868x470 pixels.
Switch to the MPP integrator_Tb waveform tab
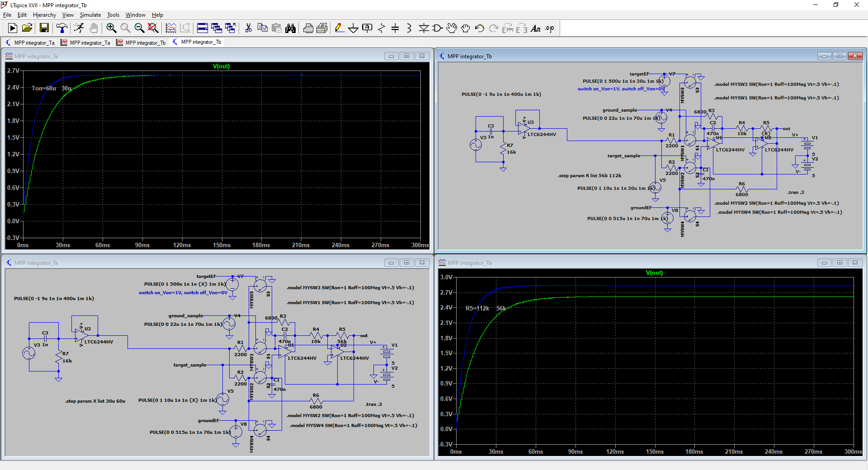(141, 42)
